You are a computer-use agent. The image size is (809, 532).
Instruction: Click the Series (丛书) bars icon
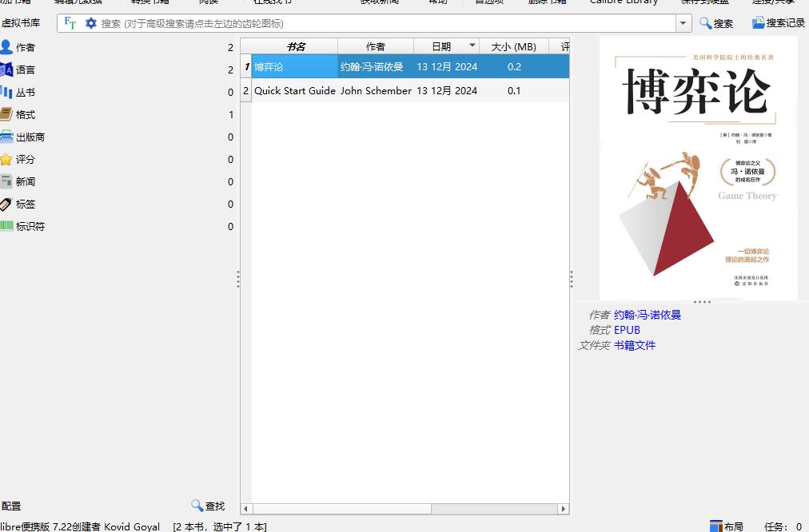click(x=6, y=92)
